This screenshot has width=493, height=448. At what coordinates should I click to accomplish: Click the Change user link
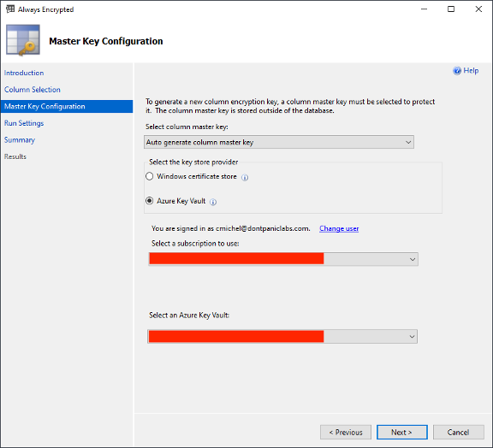tap(339, 229)
